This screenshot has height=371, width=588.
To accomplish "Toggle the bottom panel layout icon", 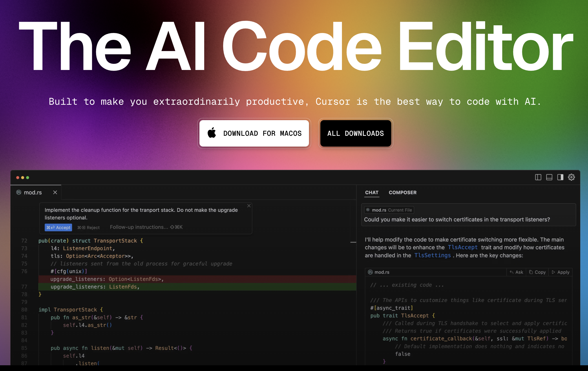I will point(549,177).
